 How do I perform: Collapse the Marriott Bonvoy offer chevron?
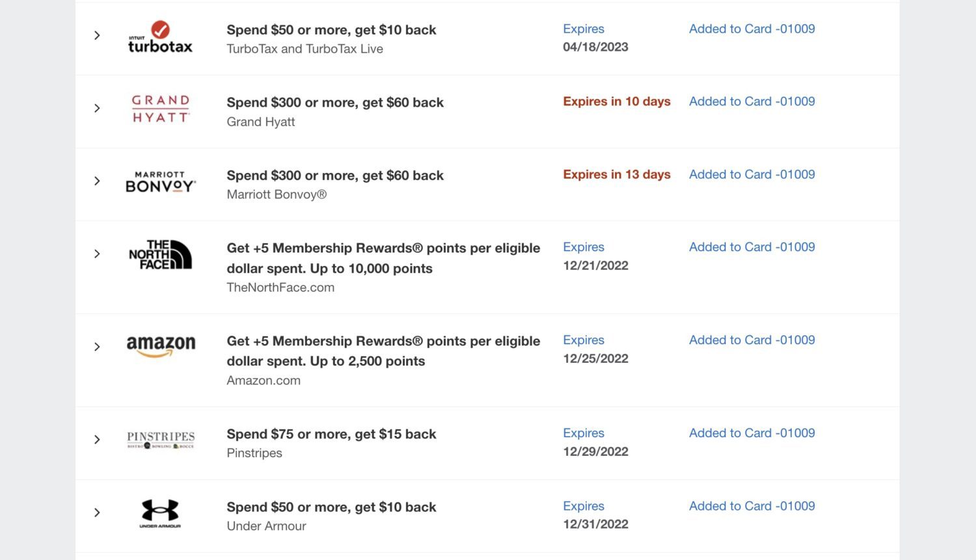tap(97, 181)
